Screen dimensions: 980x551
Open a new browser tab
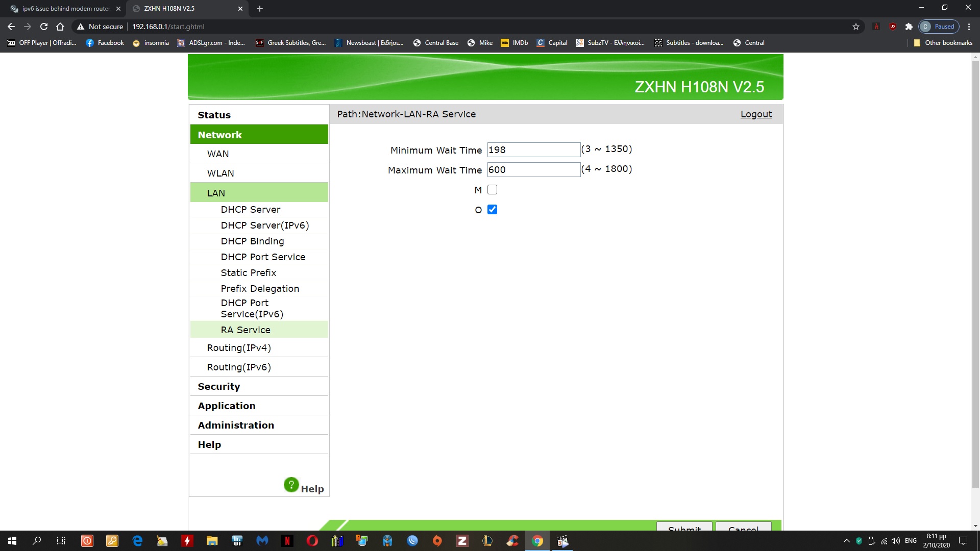coord(259,9)
